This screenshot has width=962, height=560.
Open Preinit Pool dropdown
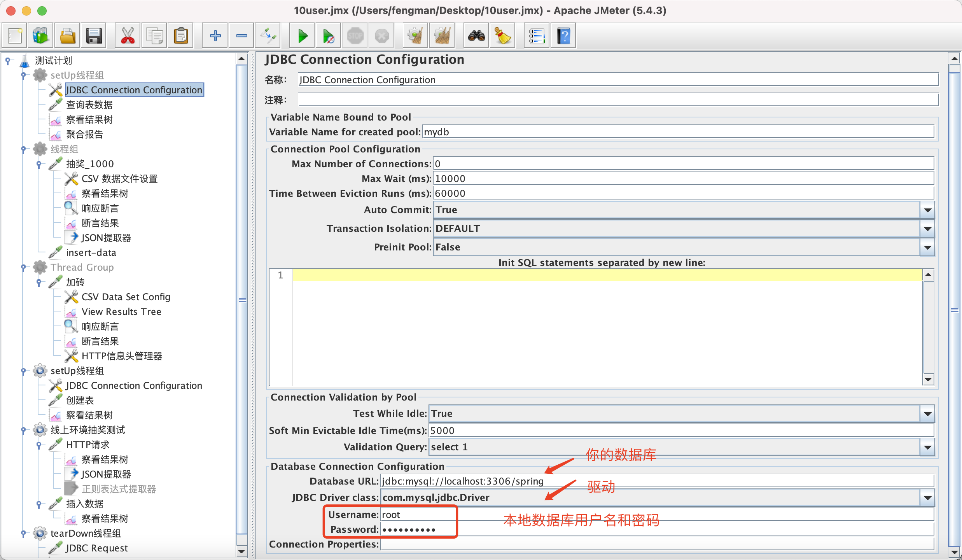coord(927,247)
